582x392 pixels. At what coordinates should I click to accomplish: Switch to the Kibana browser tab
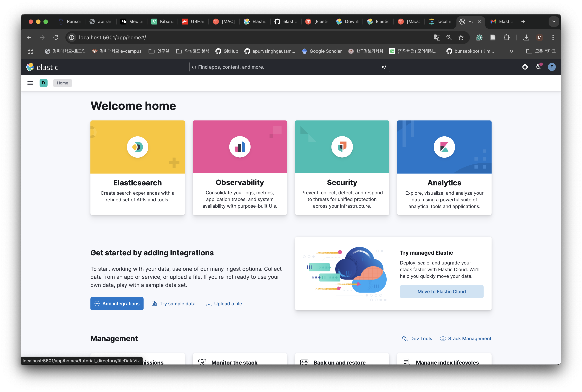[x=162, y=22]
